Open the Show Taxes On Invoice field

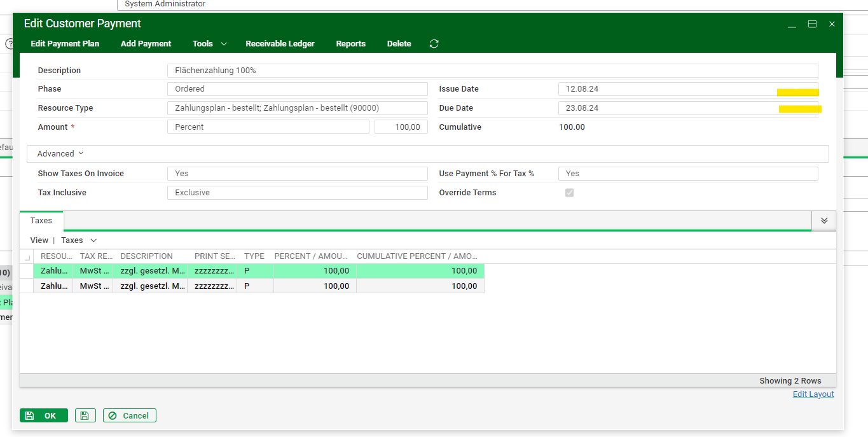pos(298,174)
